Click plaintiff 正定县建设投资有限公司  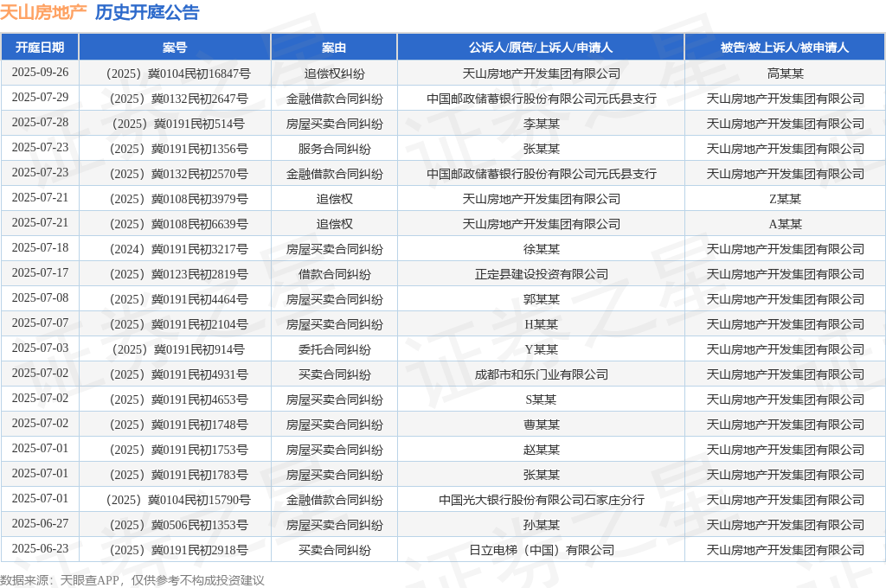point(542,274)
